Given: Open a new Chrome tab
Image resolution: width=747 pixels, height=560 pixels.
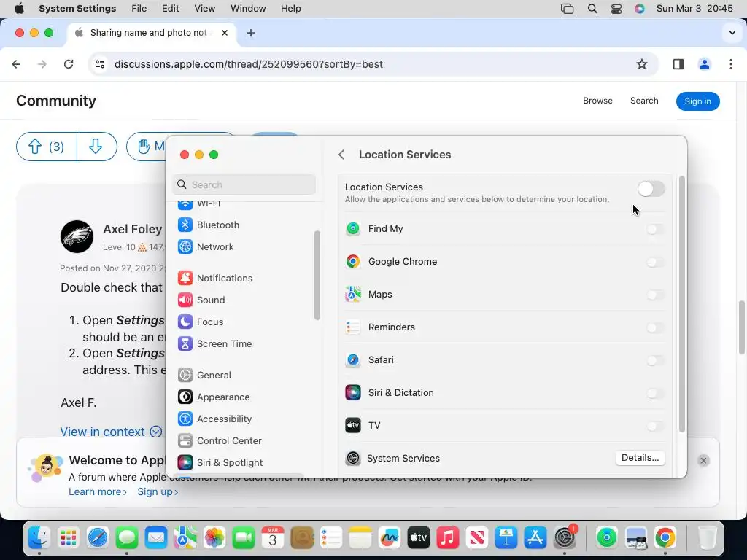Looking at the screenshot, I should (251, 33).
